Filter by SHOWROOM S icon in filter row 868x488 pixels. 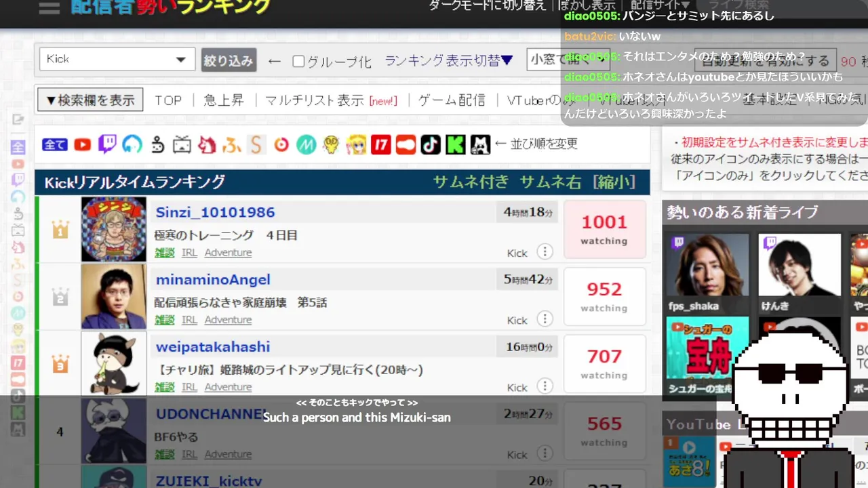click(256, 144)
